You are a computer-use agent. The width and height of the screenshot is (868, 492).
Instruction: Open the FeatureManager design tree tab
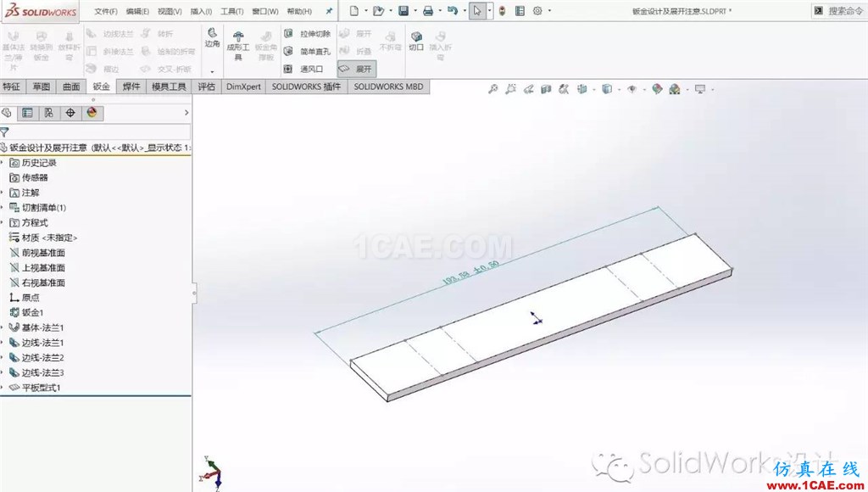point(7,113)
